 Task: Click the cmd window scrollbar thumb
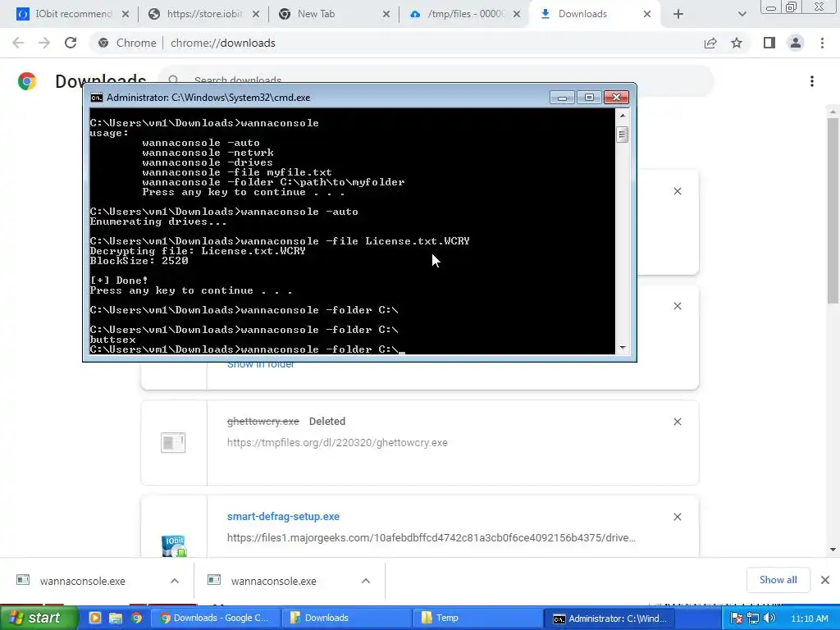(622, 134)
